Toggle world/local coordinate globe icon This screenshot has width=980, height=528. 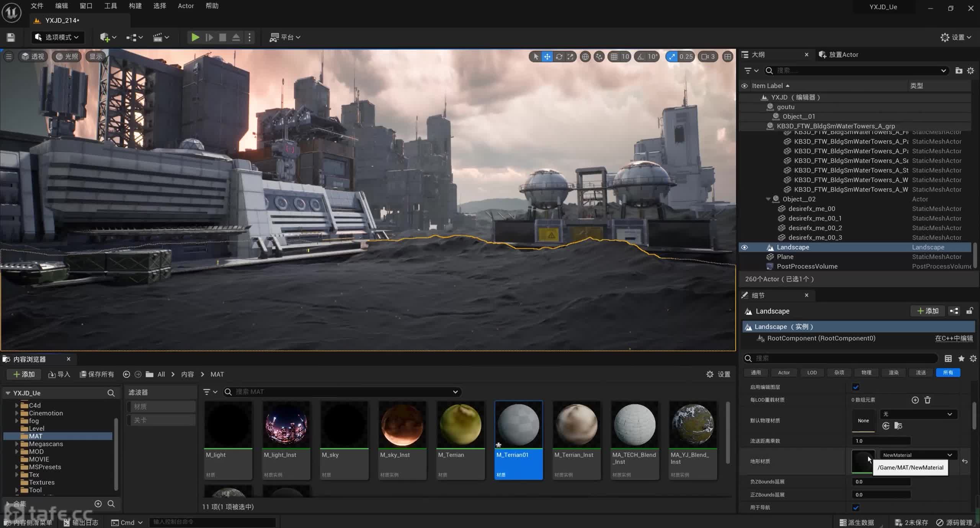pyautogui.click(x=585, y=57)
